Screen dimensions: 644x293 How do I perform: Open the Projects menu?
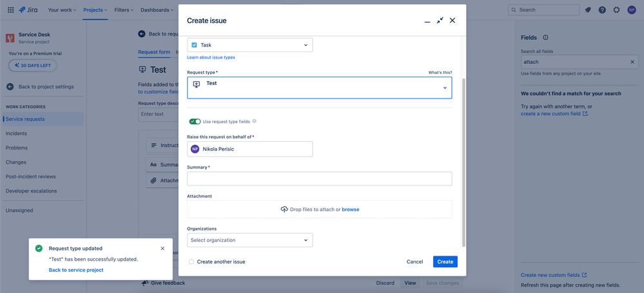[x=95, y=10]
